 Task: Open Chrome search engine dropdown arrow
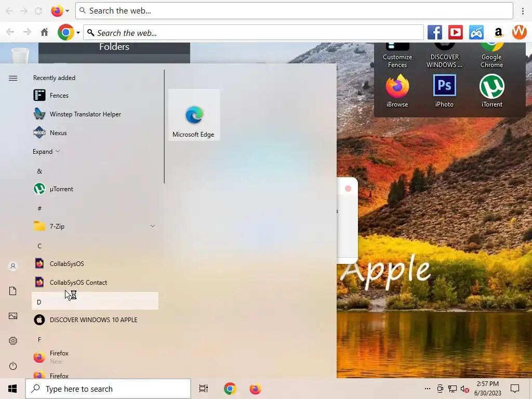tap(78, 33)
